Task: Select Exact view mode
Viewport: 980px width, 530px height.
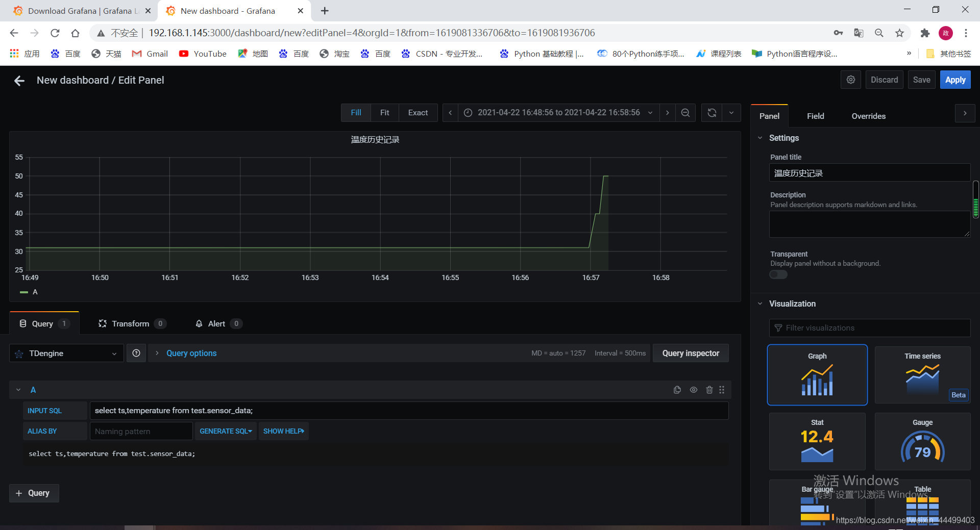Action: 418,113
